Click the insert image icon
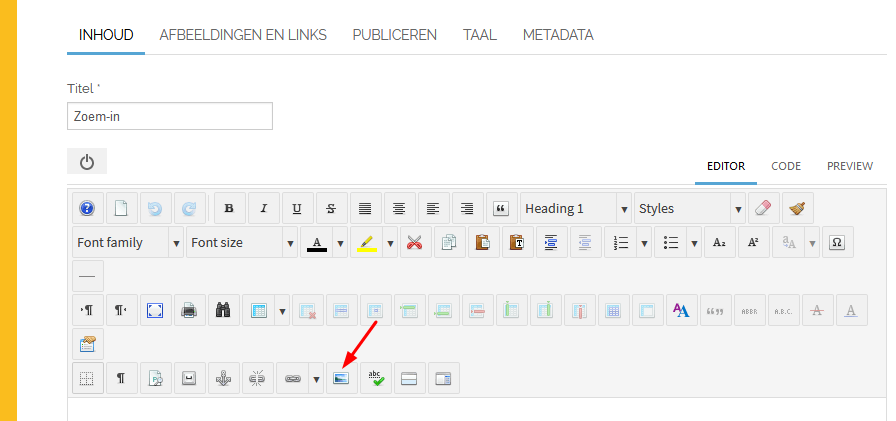Image resolution: width=896 pixels, height=421 pixels. point(341,379)
